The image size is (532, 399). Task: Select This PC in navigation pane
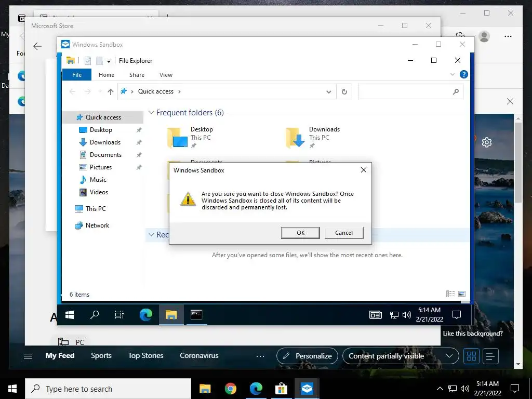coord(96,209)
